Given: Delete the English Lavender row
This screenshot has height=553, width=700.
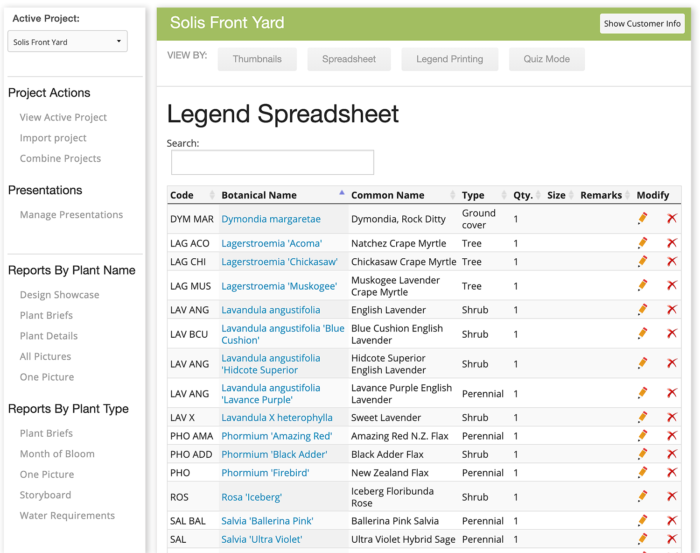Looking at the screenshot, I should (672, 309).
